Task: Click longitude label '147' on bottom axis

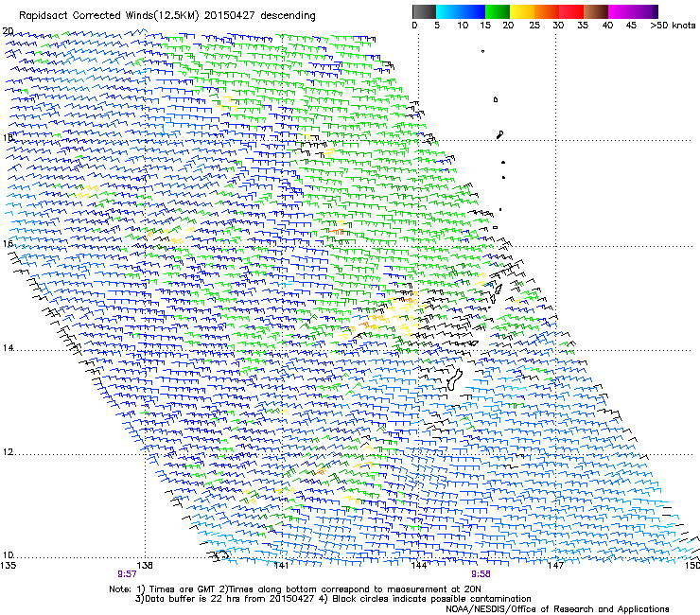Action: [x=555, y=566]
